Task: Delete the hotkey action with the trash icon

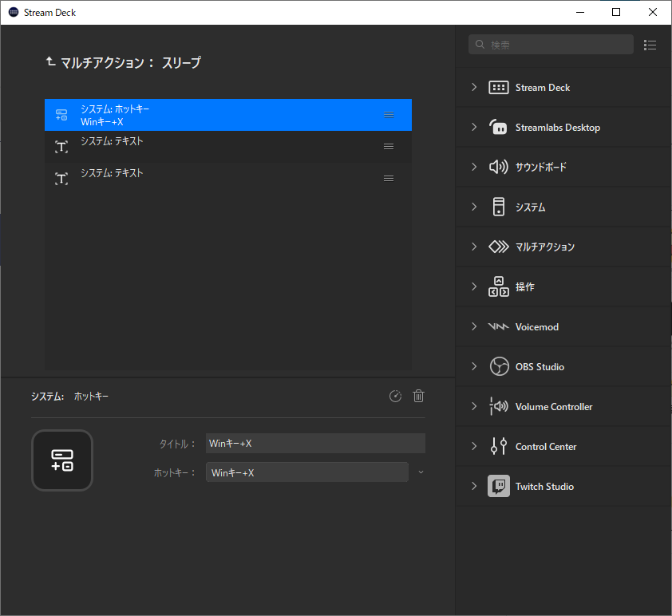Action: coord(419,397)
